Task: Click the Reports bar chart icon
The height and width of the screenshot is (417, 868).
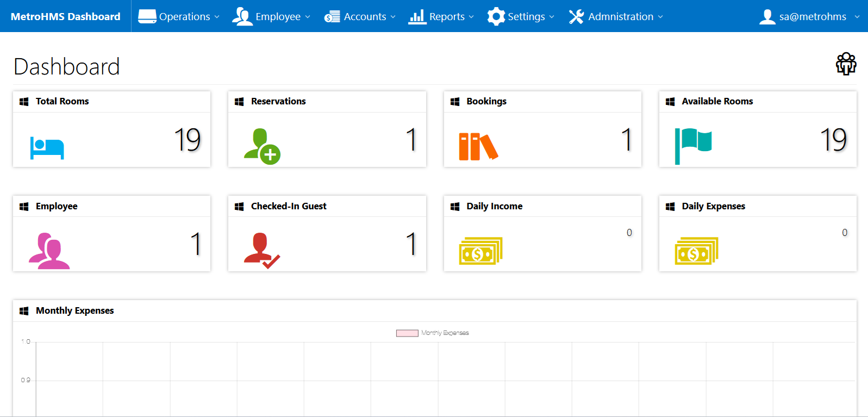Action: 417,17
